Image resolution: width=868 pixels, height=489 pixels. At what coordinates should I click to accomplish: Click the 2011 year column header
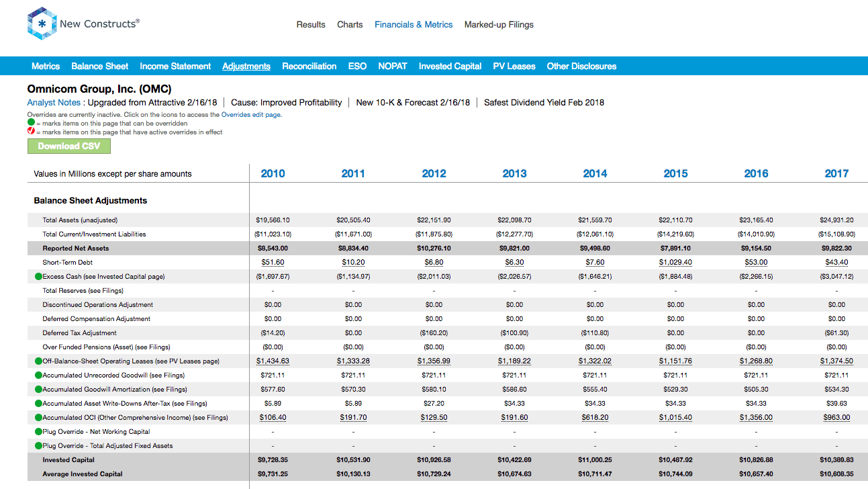[x=353, y=173]
